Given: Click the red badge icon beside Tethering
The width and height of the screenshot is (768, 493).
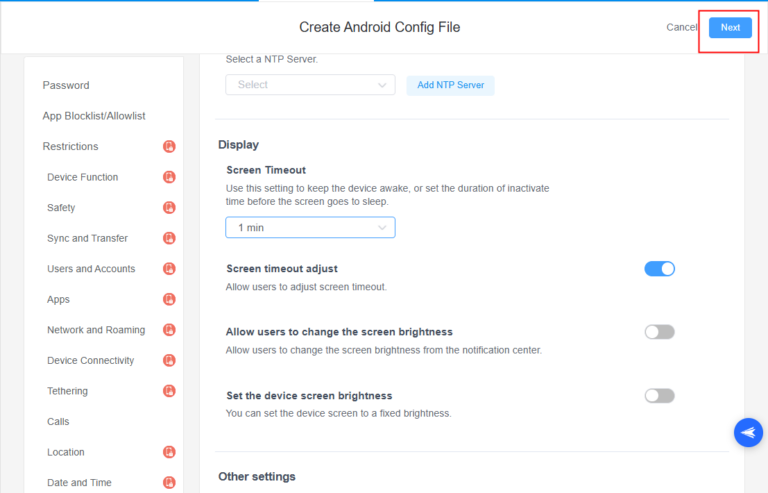Looking at the screenshot, I should click(x=169, y=391).
